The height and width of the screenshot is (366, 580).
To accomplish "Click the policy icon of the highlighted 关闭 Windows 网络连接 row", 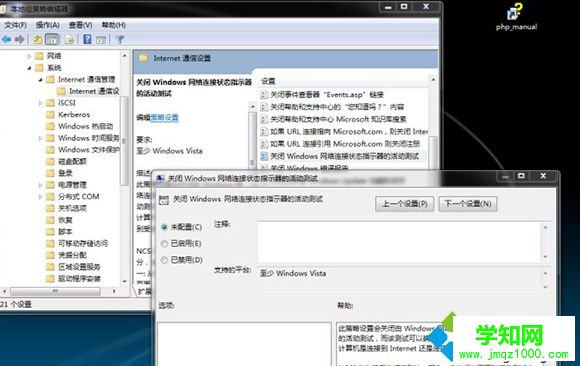I will coord(264,156).
